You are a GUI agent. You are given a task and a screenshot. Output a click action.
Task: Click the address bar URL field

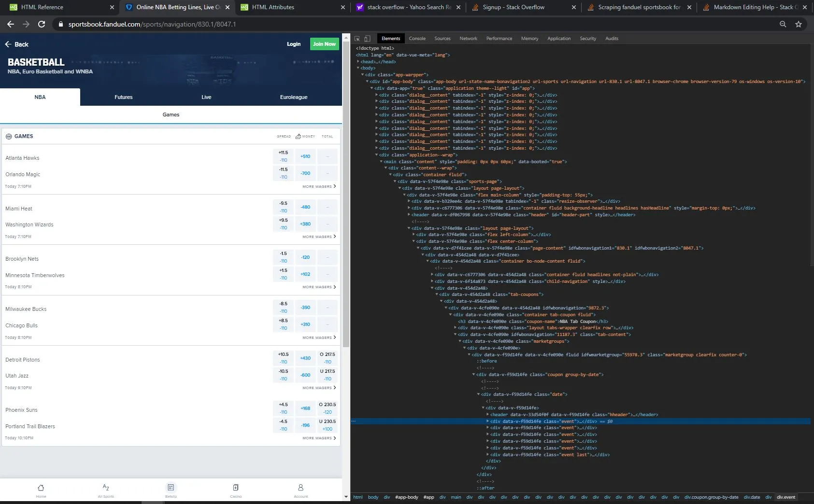415,24
